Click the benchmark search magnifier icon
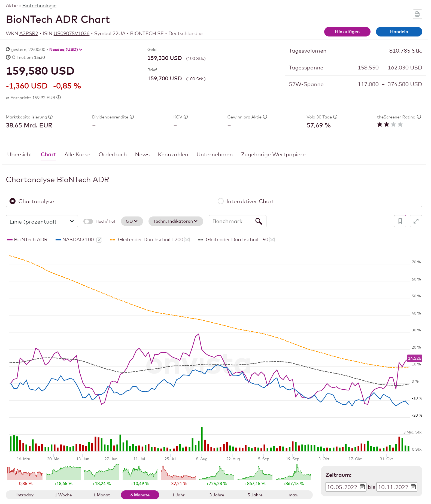This screenshot has height=504, width=431. [x=259, y=221]
